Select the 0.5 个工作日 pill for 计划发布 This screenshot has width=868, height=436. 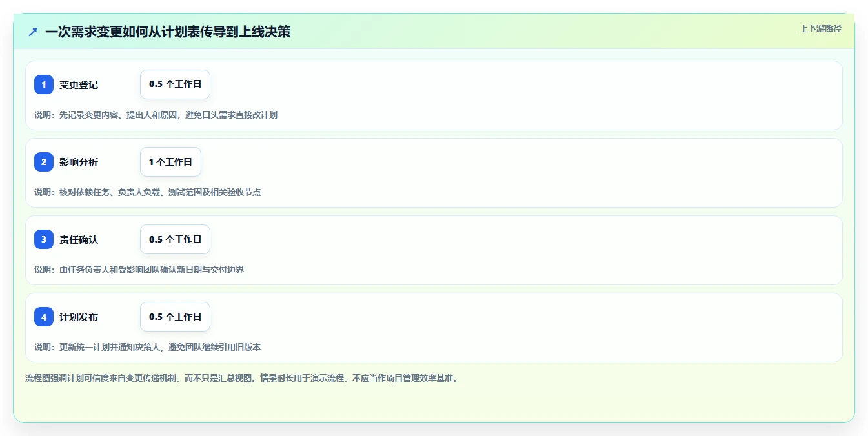point(175,317)
